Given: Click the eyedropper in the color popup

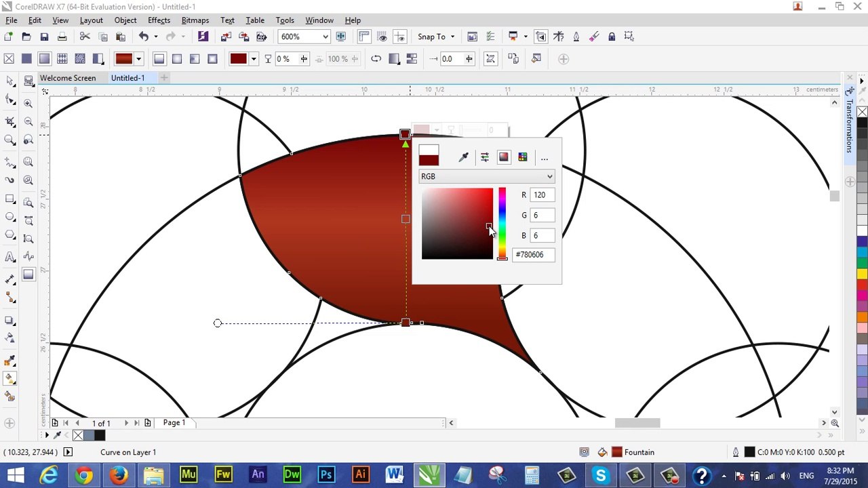Looking at the screenshot, I should point(464,157).
